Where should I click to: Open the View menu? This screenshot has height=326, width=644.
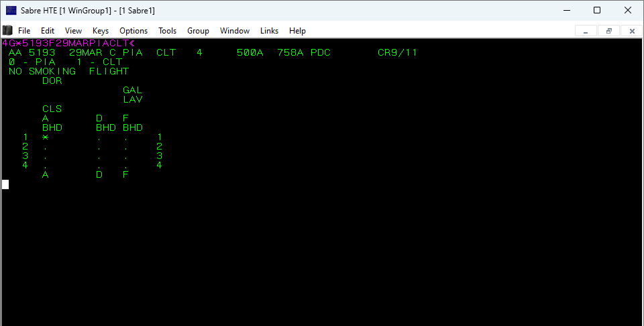73,31
